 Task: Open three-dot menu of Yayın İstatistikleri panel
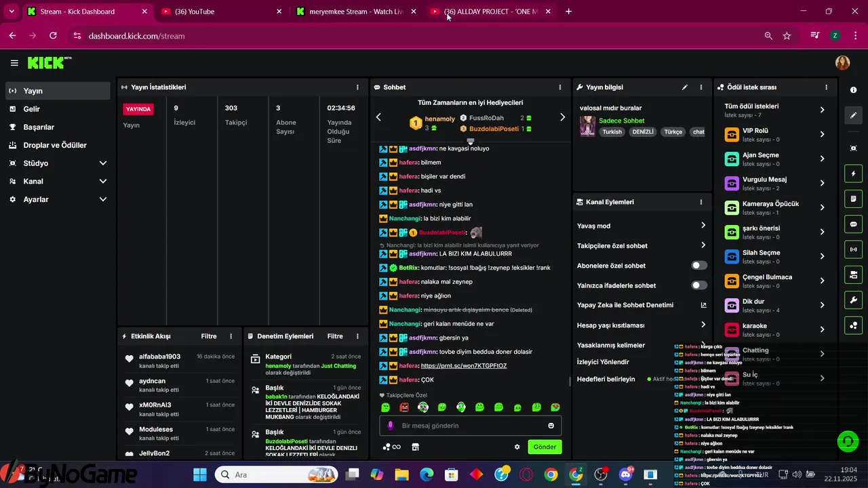point(357,87)
